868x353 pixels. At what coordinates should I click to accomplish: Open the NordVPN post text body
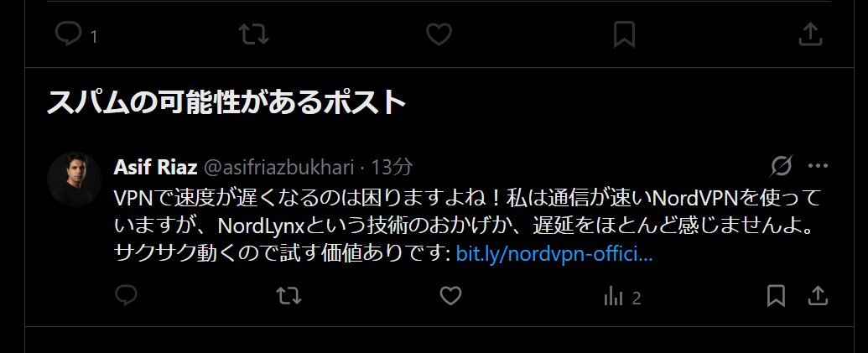468,226
